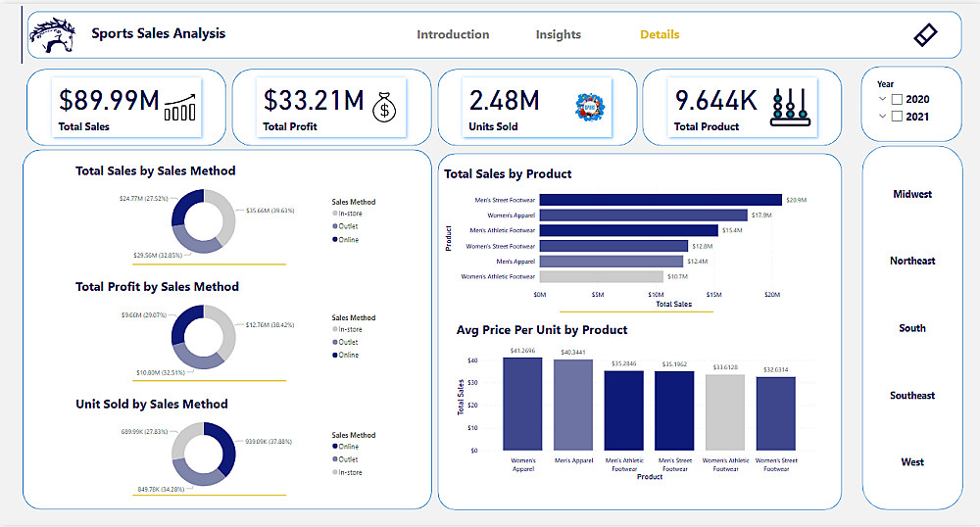Click Men's Apparel average price column

coord(573,406)
